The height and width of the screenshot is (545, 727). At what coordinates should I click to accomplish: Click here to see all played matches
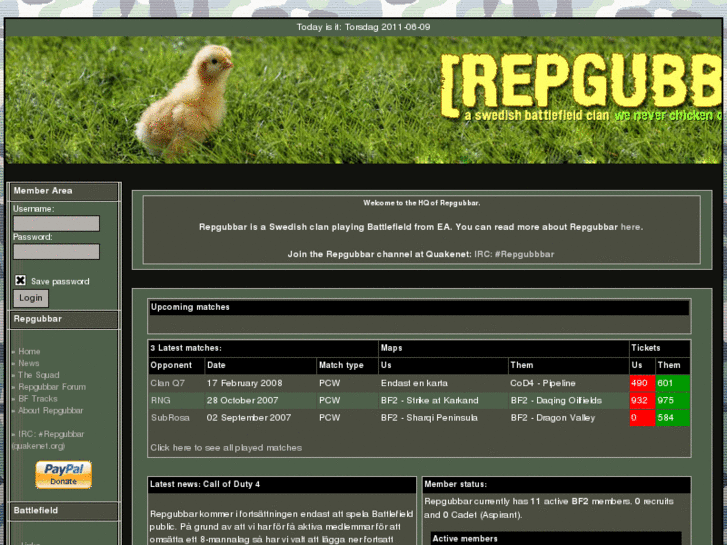(x=226, y=448)
